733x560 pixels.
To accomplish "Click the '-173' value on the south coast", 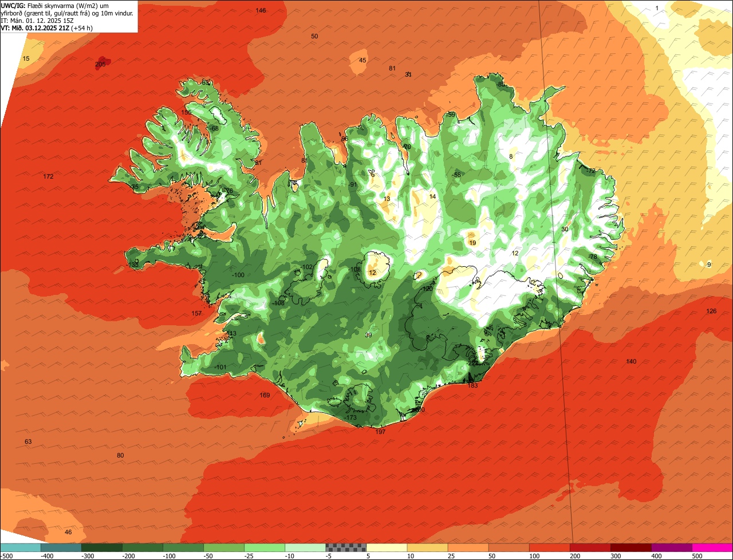I will point(351,418).
